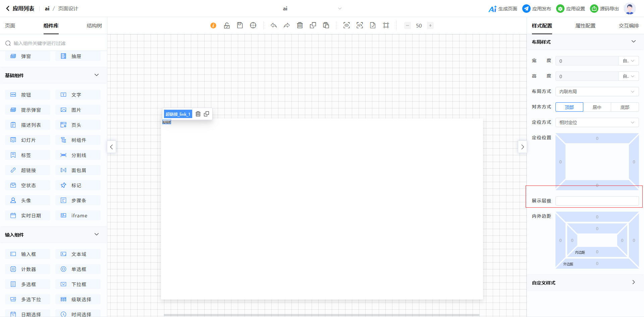The image size is (644, 317).
Task: Set alignment to 居中
Action: (x=597, y=107)
